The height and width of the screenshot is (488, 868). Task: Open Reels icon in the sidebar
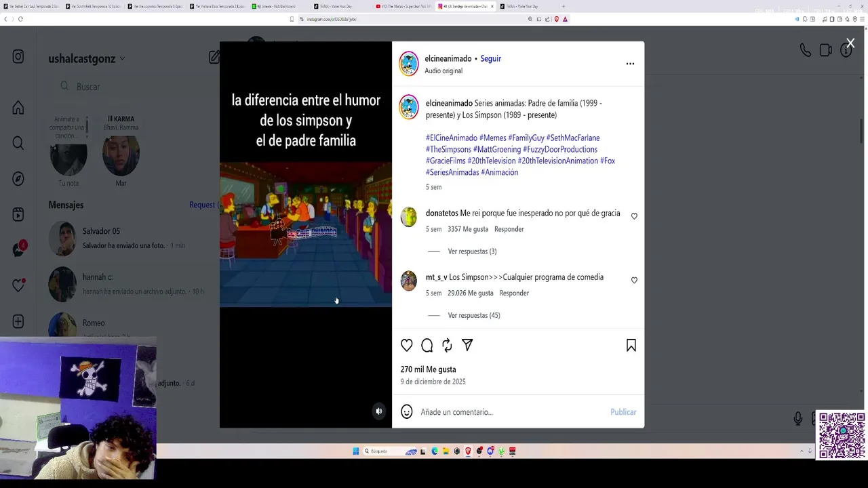click(x=18, y=215)
